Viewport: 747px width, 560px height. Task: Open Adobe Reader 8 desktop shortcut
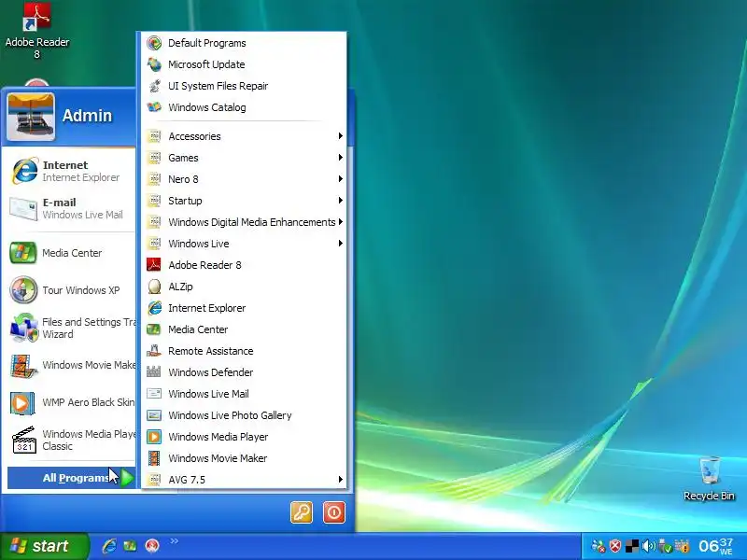tap(37, 31)
